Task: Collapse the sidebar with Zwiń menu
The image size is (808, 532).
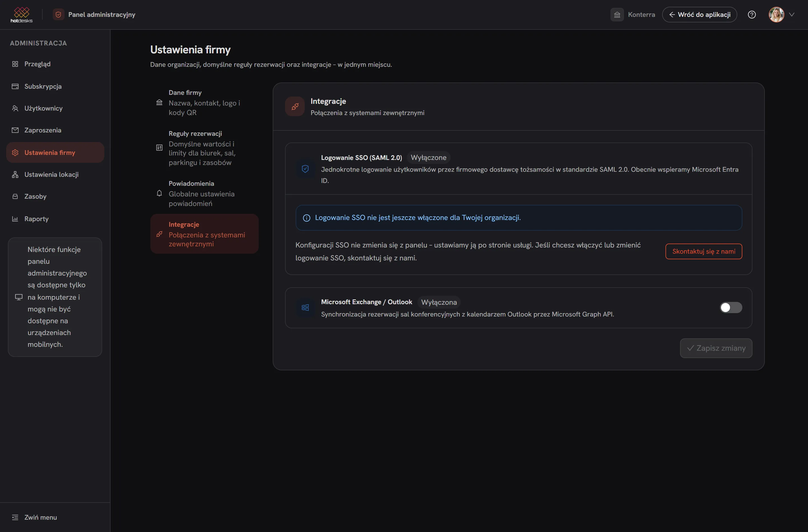Action: pos(55,517)
